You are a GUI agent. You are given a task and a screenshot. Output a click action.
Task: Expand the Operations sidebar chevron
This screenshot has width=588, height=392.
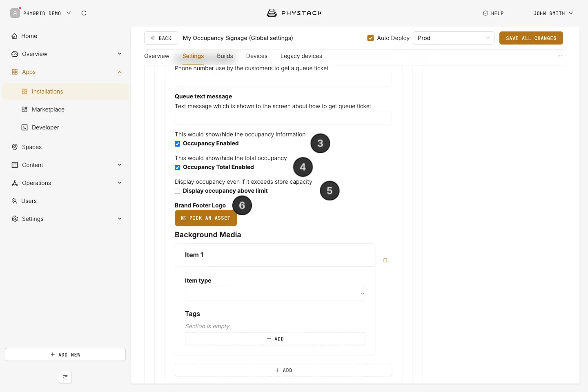pos(120,183)
